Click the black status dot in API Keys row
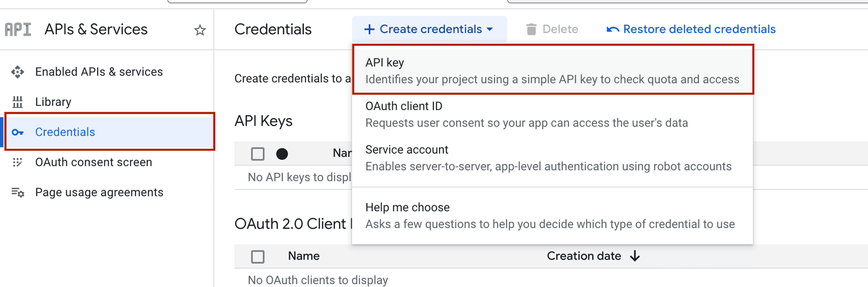 282,154
